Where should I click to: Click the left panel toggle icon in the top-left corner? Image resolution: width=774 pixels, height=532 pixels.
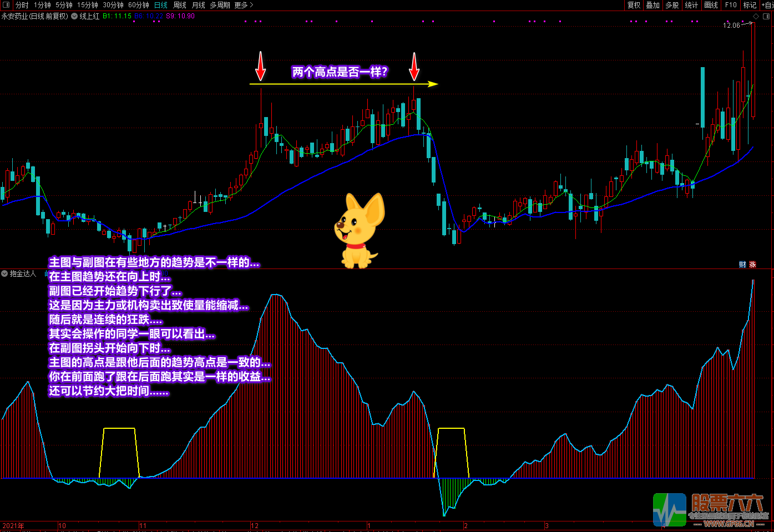pyautogui.click(x=6, y=5)
